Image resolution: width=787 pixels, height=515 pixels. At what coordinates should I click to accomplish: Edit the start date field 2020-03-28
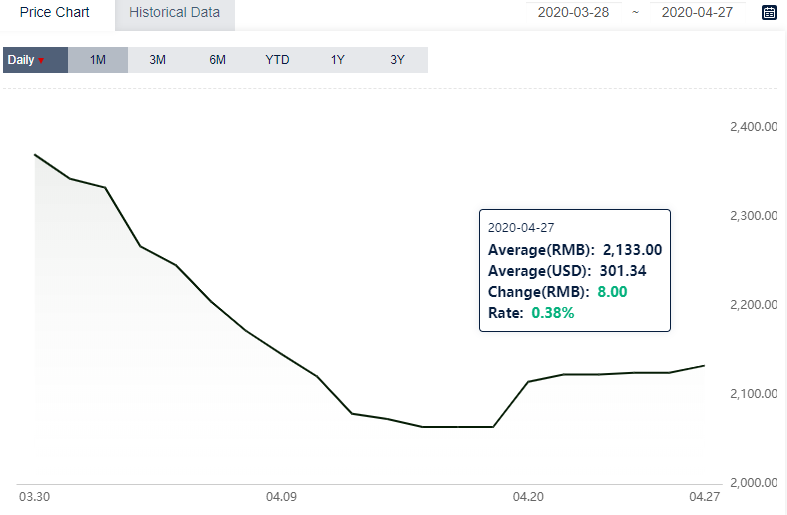573,13
